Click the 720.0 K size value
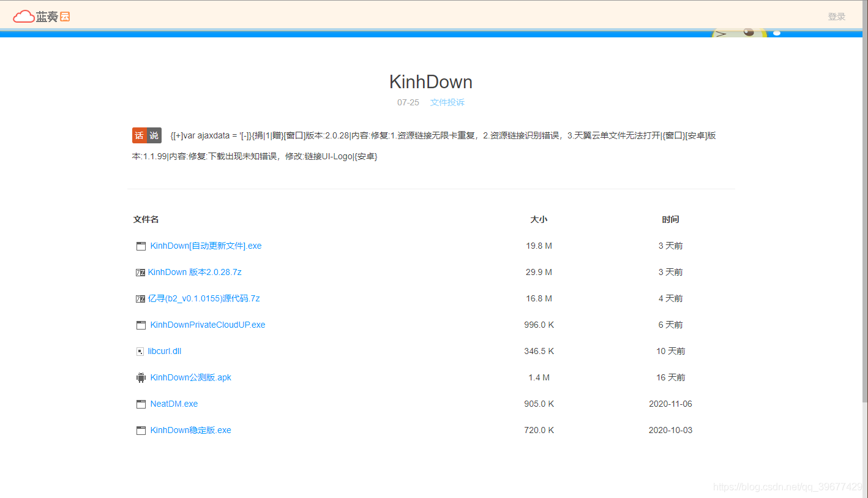The image size is (868, 498). tap(539, 430)
